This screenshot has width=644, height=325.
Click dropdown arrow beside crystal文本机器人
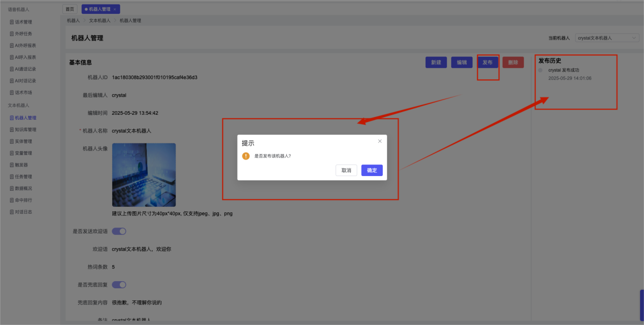click(633, 38)
